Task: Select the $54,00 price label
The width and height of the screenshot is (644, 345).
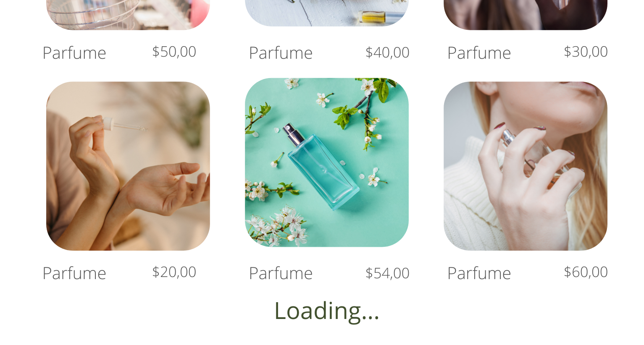Action: pos(387,273)
